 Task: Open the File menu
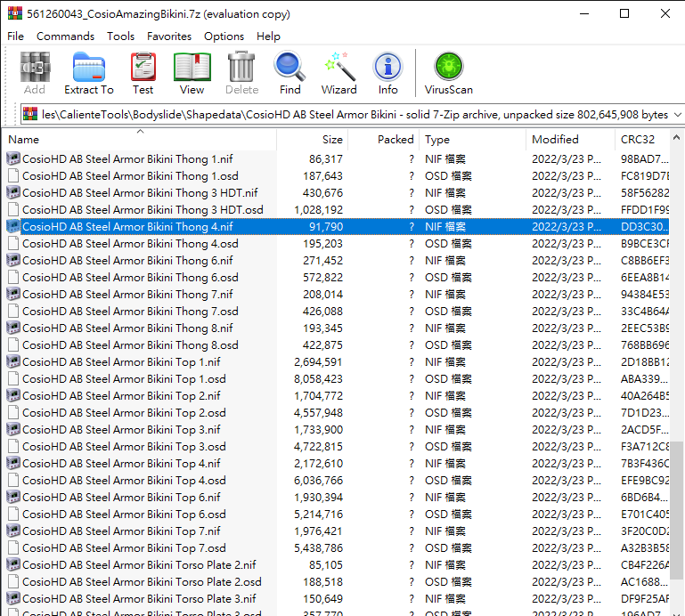pyautogui.click(x=15, y=36)
